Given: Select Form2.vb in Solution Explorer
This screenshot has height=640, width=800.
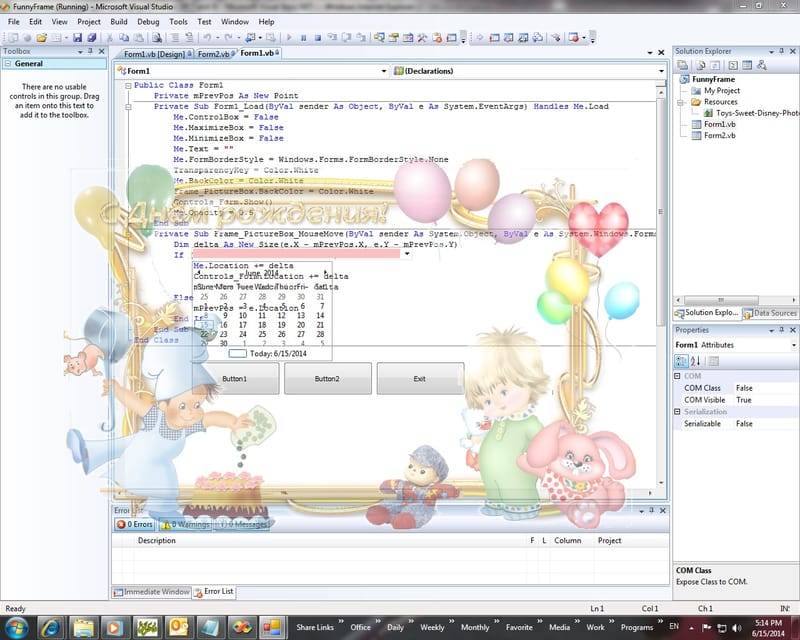Looking at the screenshot, I should click(x=719, y=136).
